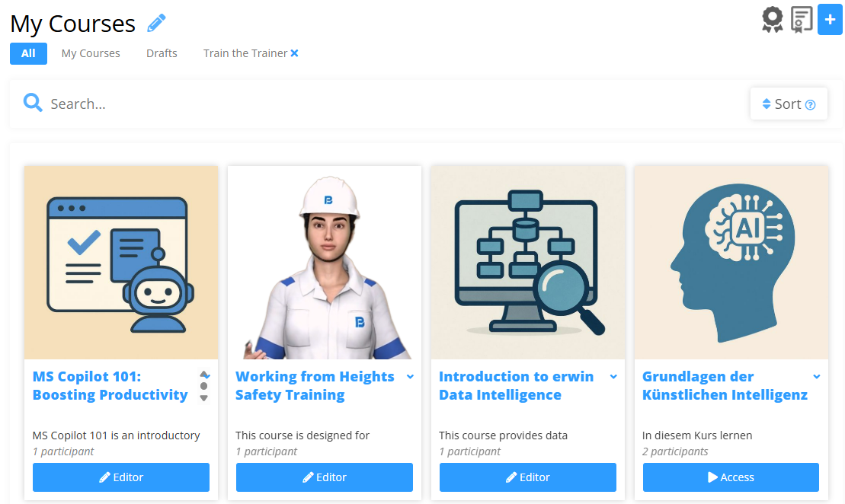Move MS Copilot 101 card up

click(203, 375)
